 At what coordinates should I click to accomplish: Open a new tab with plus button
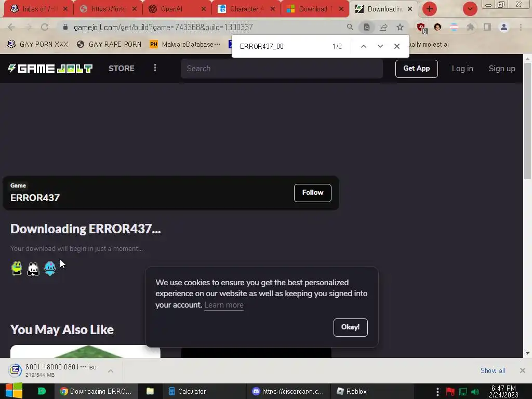430,9
